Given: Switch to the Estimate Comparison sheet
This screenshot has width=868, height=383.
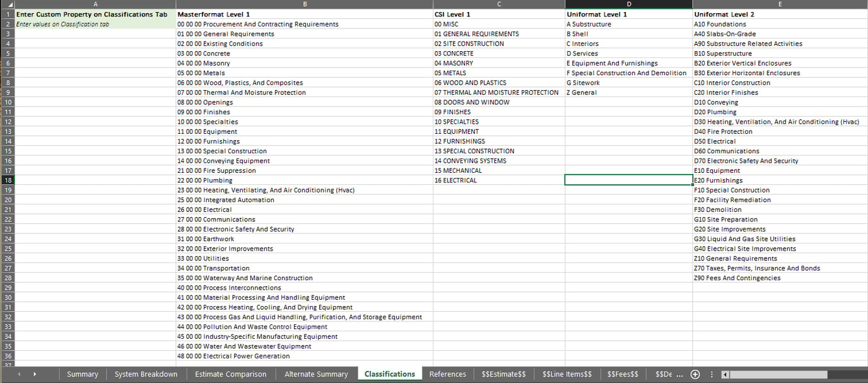Looking at the screenshot, I should click(230, 374).
